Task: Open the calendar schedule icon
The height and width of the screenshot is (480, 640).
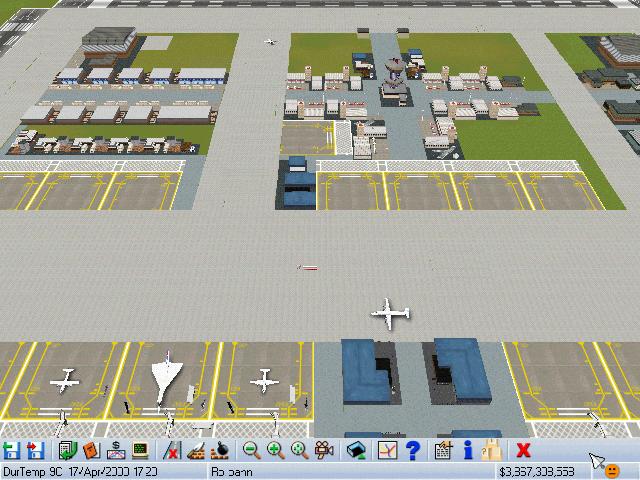Action: point(444,451)
